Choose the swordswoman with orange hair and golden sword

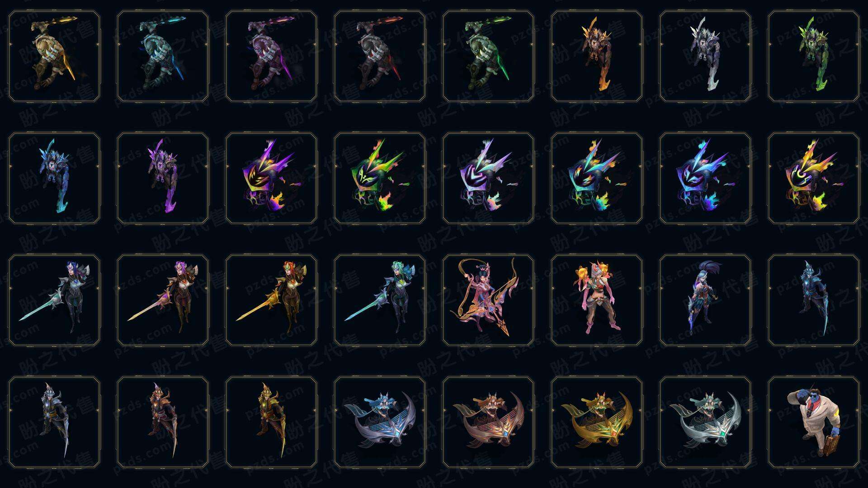(x=271, y=300)
